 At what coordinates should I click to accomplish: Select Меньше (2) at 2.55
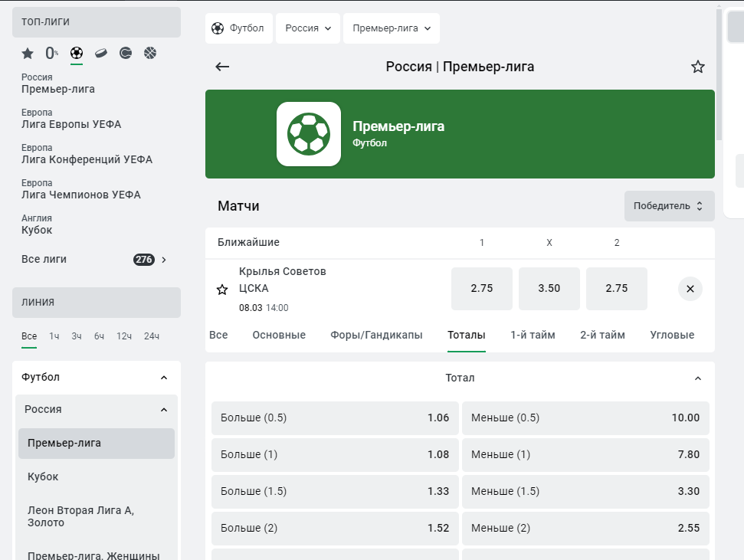tap(585, 528)
